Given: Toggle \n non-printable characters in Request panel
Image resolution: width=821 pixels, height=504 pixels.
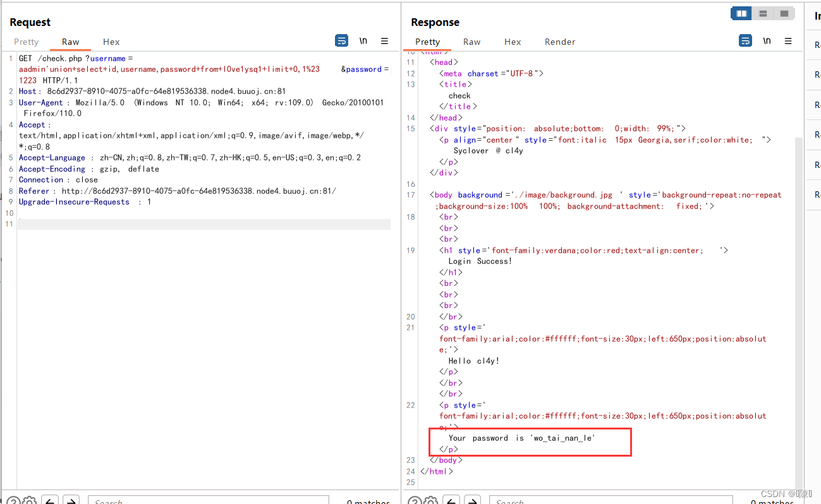Looking at the screenshot, I should point(363,41).
